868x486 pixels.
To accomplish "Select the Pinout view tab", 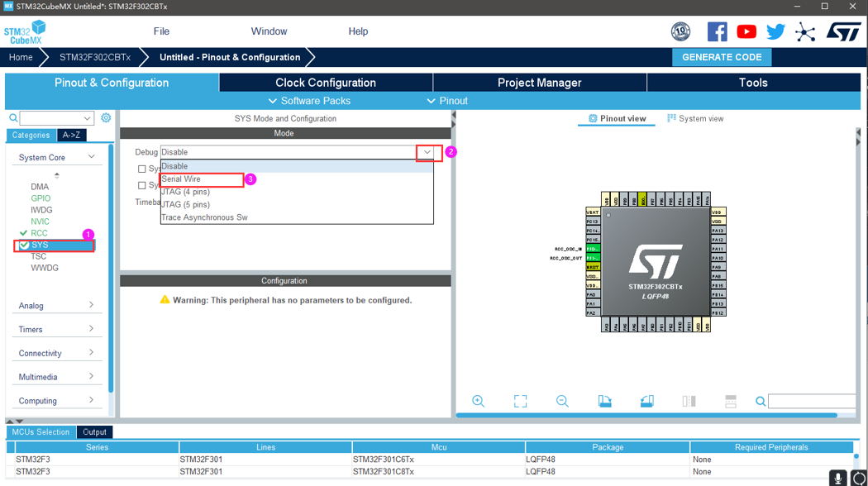I will click(617, 118).
